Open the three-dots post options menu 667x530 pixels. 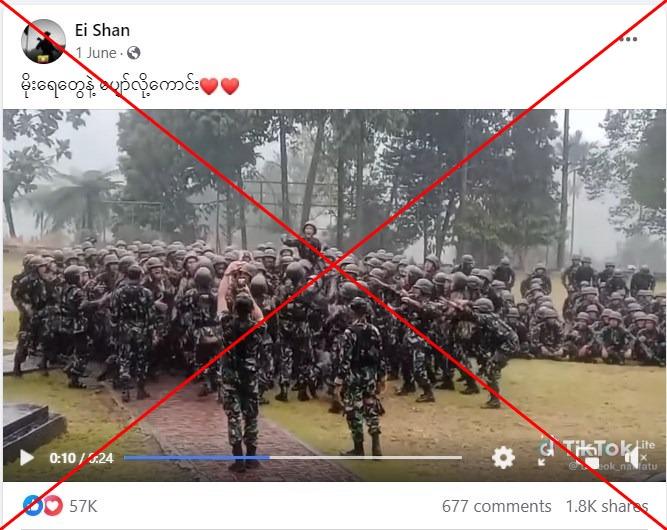point(628,39)
